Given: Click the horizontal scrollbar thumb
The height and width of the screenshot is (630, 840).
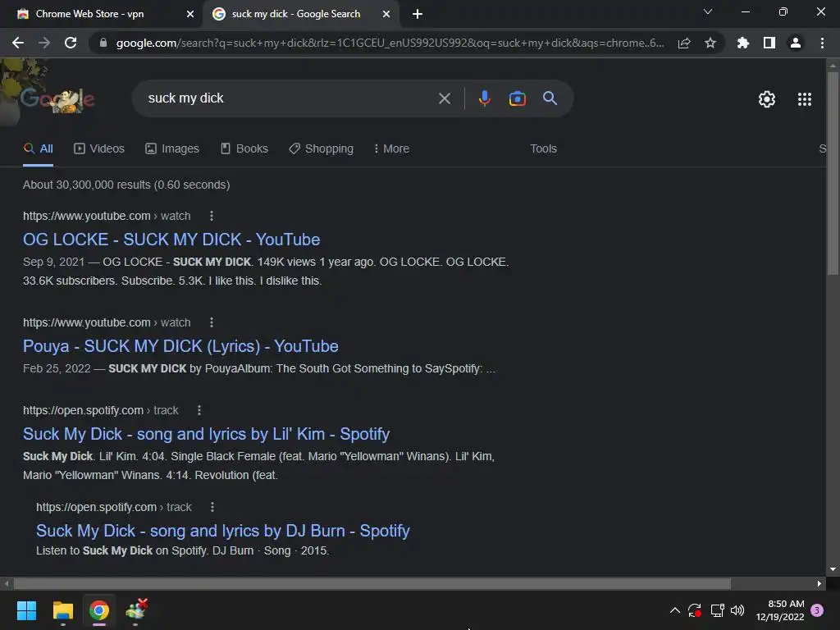Looking at the screenshot, I should click(372, 583).
